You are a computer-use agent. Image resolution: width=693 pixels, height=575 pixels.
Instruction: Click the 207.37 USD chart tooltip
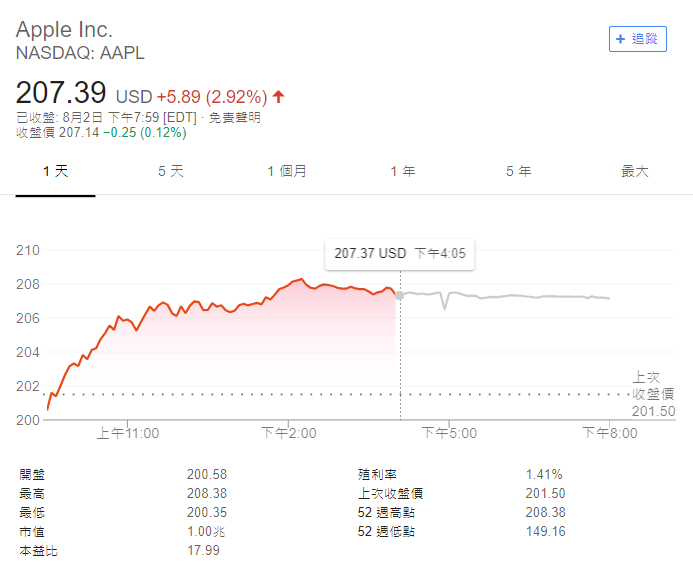click(400, 254)
